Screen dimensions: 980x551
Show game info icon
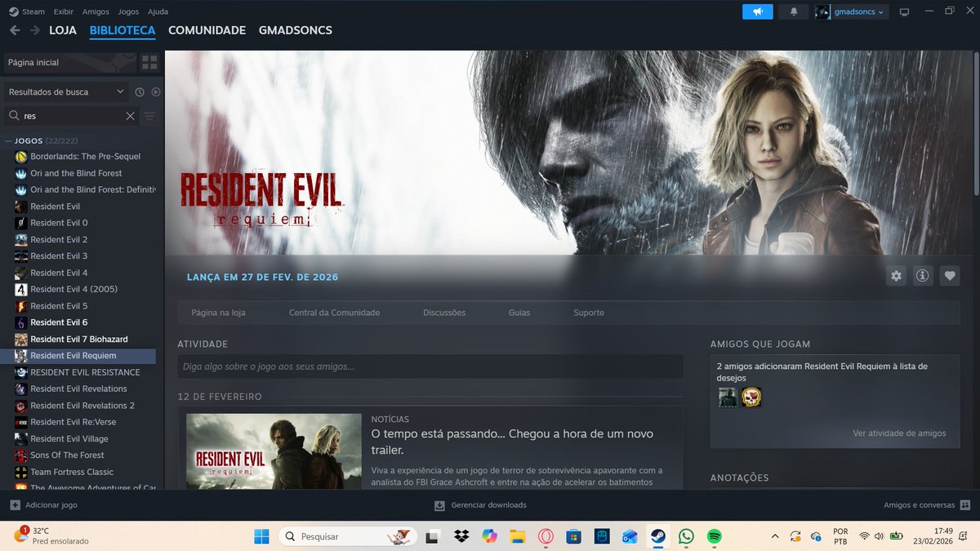[x=923, y=276]
